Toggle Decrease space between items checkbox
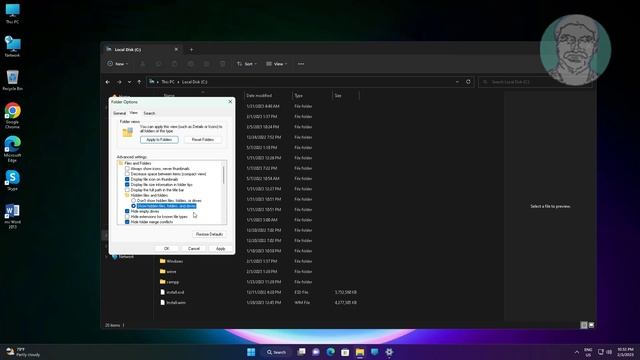Viewport: 640px width, 360px height. point(127,174)
